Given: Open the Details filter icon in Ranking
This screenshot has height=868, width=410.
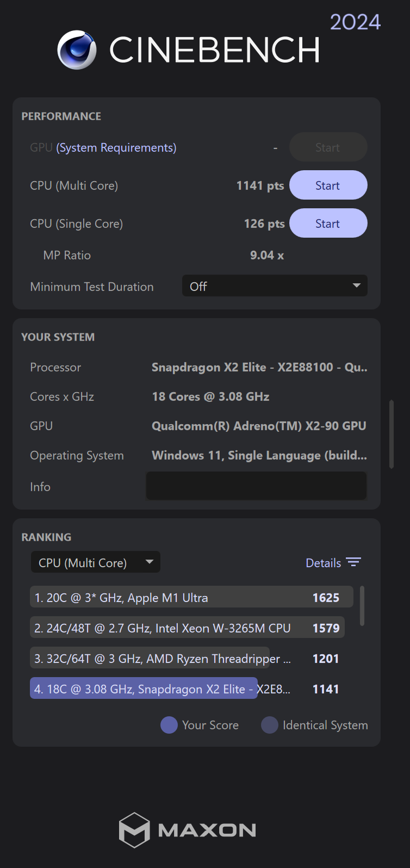Looking at the screenshot, I should (353, 562).
